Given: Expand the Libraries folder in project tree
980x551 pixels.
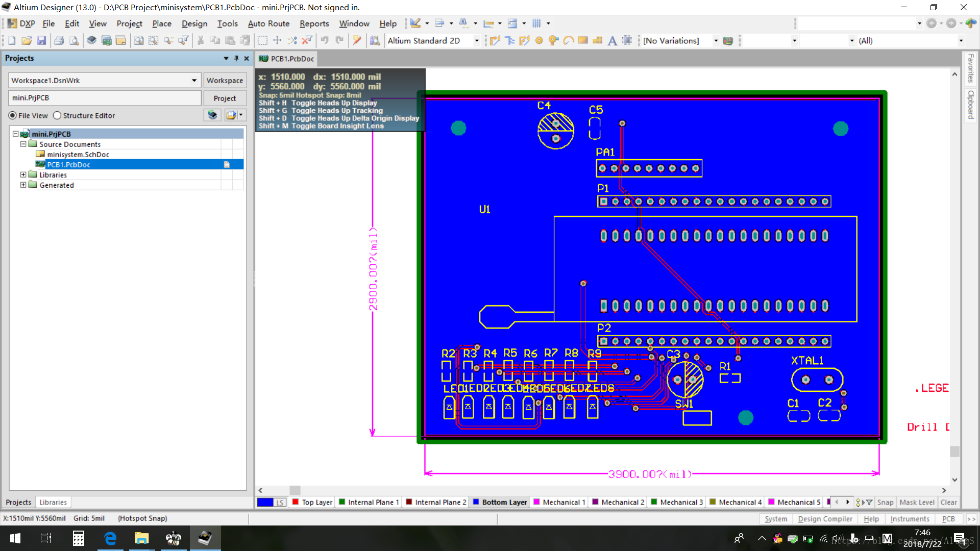Looking at the screenshot, I should click(x=23, y=175).
